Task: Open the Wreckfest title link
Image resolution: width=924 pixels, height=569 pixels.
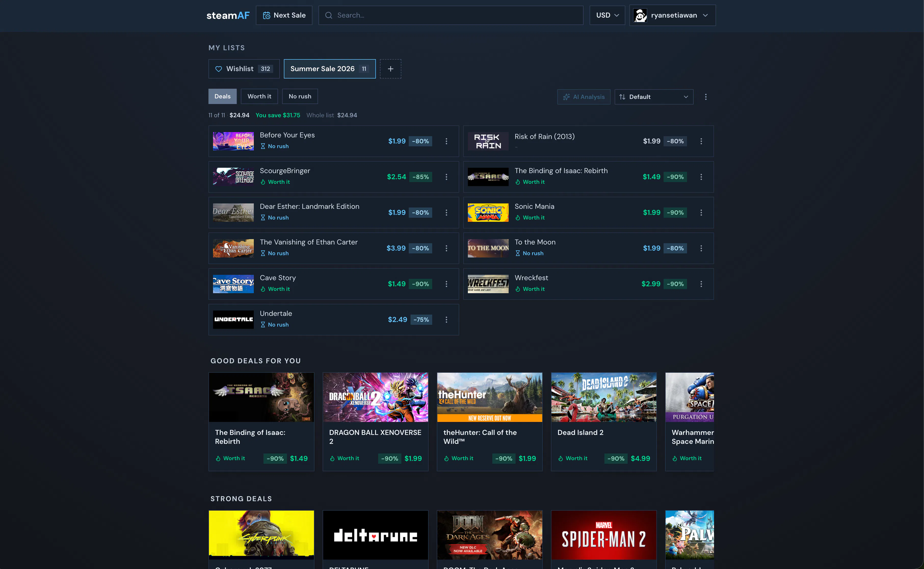Action: pyautogui.click(x=531, y=278)
